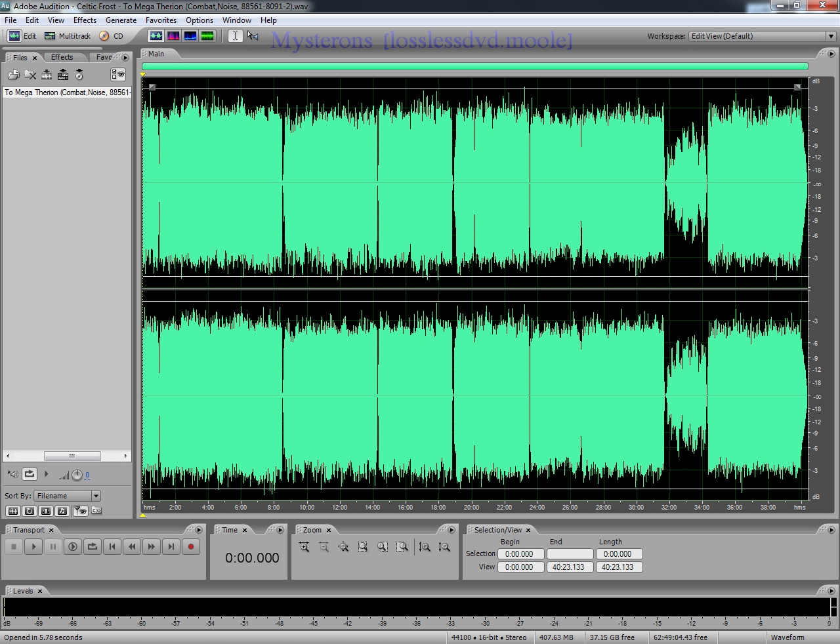Image resolution: width=840 pixels, height=644 pixels.
Task: Open the Generate menu
Action: pyautogui.click(x=121, y=20)
